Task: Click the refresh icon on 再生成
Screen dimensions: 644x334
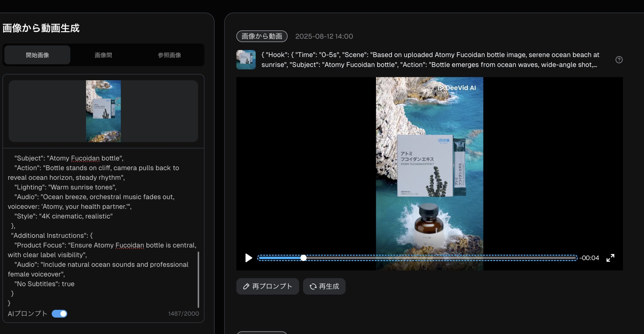Action: tap(313, 286)
